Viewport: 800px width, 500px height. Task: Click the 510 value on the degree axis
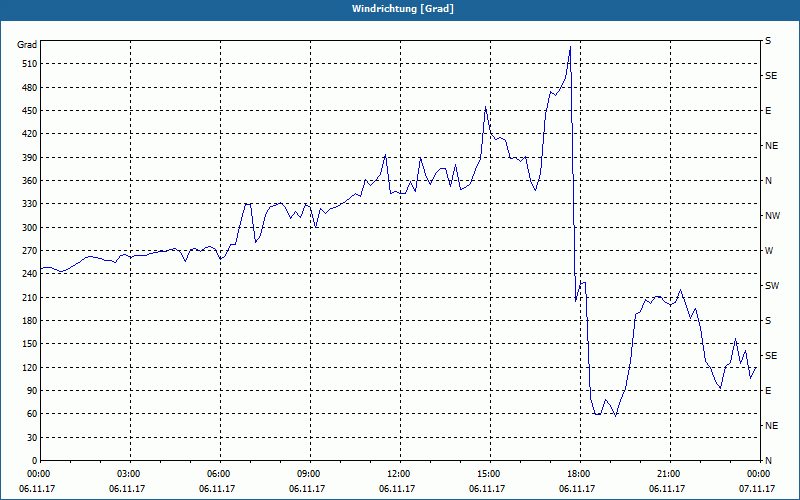pyautogui.click(x=31, y=64)
